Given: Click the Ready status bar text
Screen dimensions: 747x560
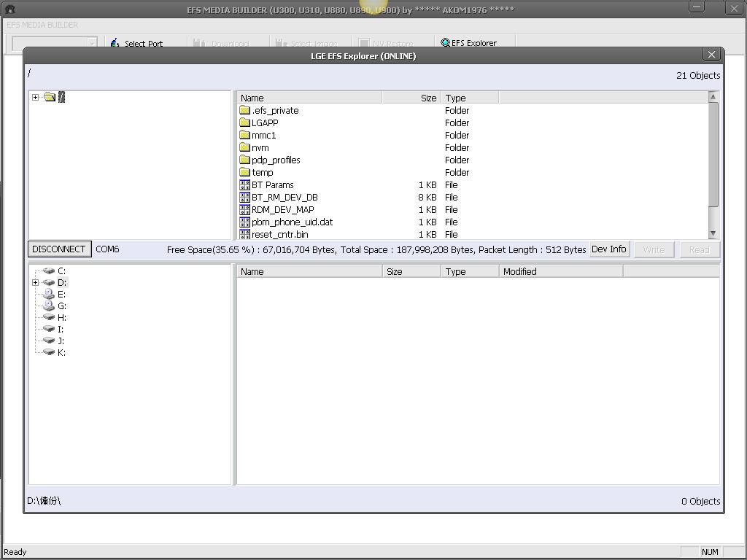Looking at the screenshot, I should (15, 552).
